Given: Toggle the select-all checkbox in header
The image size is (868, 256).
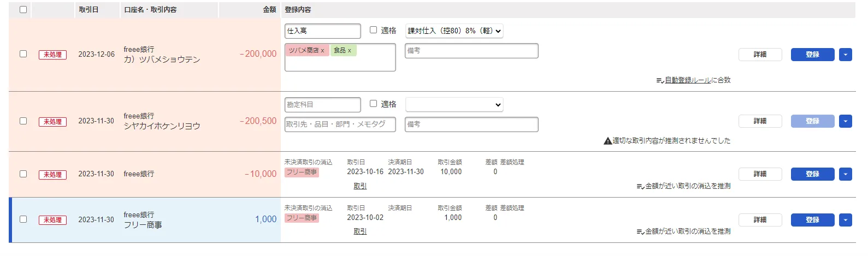Looking at the screenshot, I should click(x=23, y=9).
